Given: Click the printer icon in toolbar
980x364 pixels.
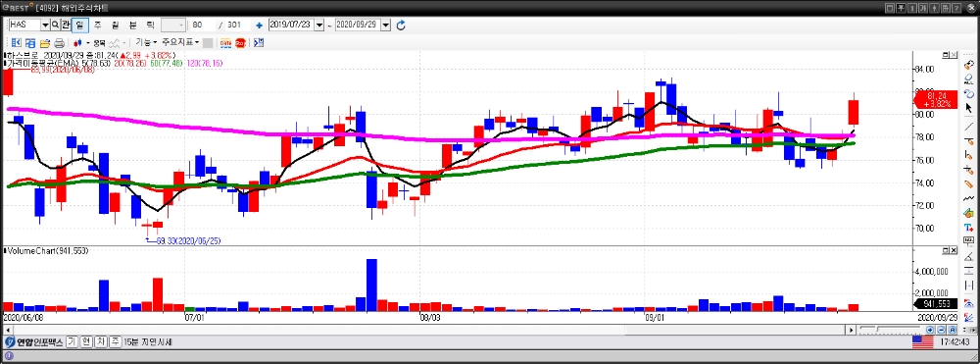Looking at the screenshot, I should (x=60, y=43).
